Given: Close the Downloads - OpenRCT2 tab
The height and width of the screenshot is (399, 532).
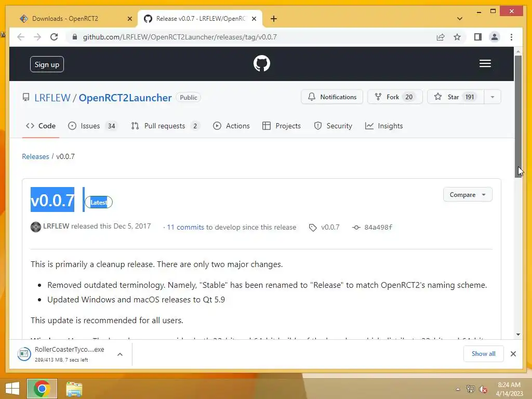Looking at the screenshot, I should pyautogui.click(x=129, y=19).
